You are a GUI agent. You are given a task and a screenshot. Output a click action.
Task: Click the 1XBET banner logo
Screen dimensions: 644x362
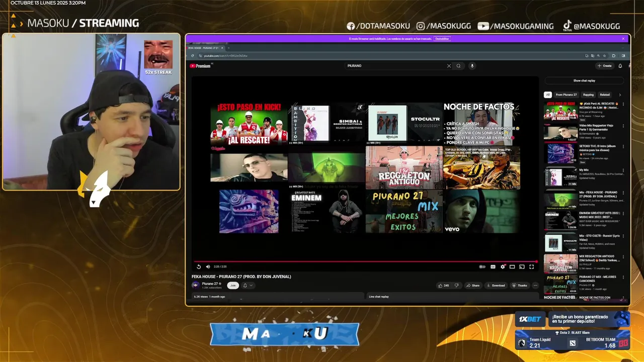coord(530,319)
